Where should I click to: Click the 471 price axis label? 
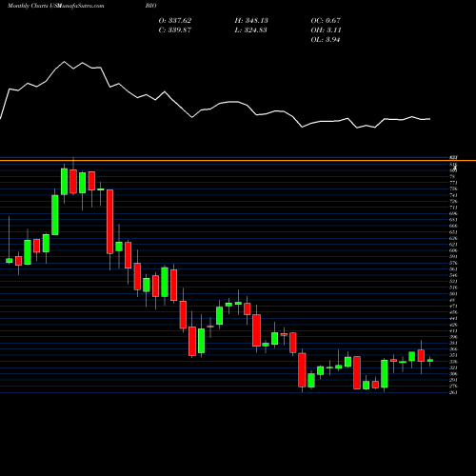click(x=453, y=306)
